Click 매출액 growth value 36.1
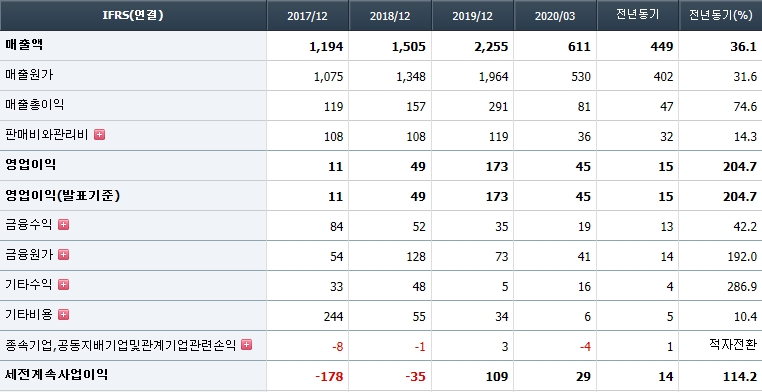This screenshot has width=762, height=392. [745, 47]
